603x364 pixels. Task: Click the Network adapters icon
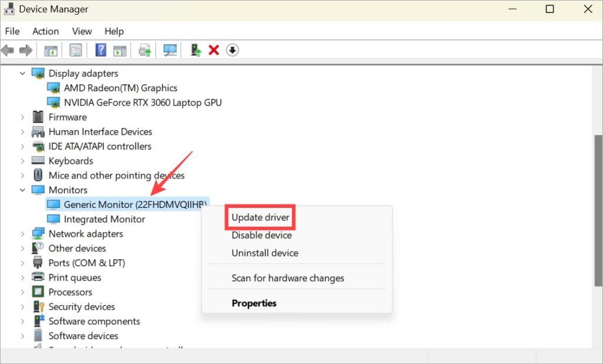(x=38, y=234)
